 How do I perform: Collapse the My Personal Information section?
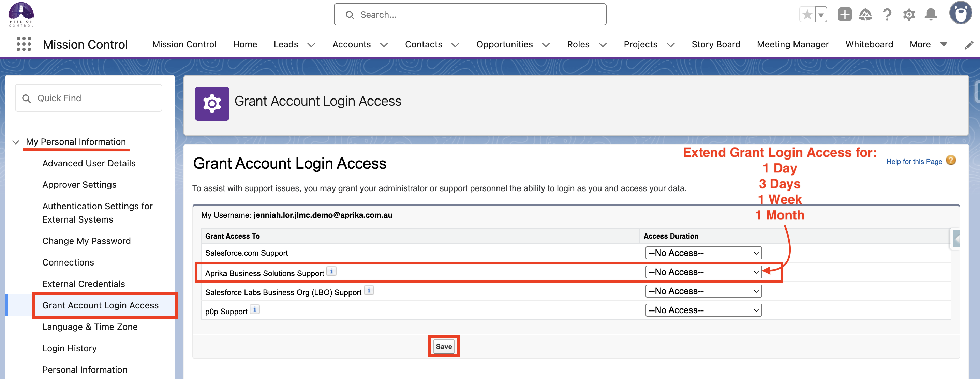coord(16,142)
